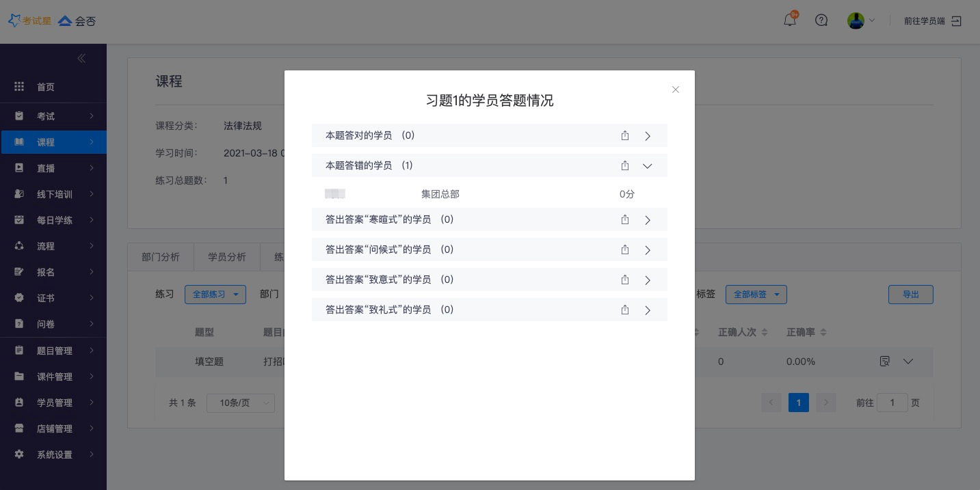Export 致意式 answer students via share icon
Image resolution: width=980 pixels, height=490 pixels.
tap(625, 280)
